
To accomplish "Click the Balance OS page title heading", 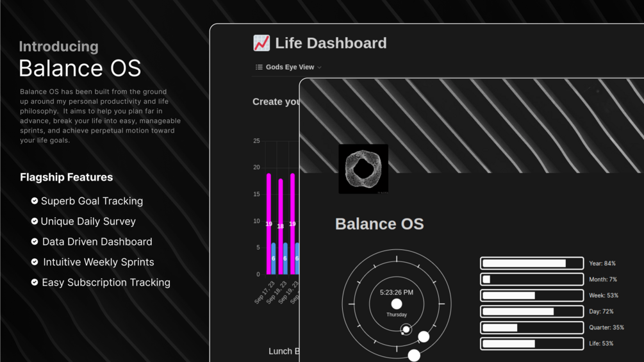I will [x=379, y=224].
